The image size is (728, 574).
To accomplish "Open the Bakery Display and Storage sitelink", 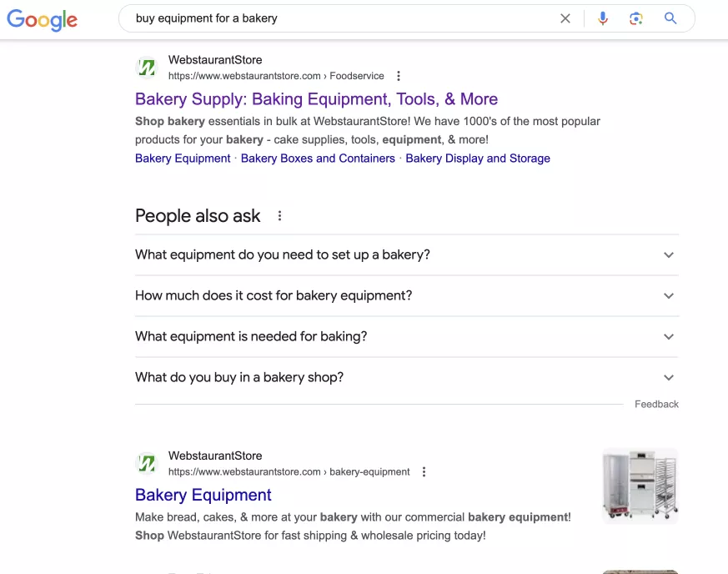I will 478,159.
